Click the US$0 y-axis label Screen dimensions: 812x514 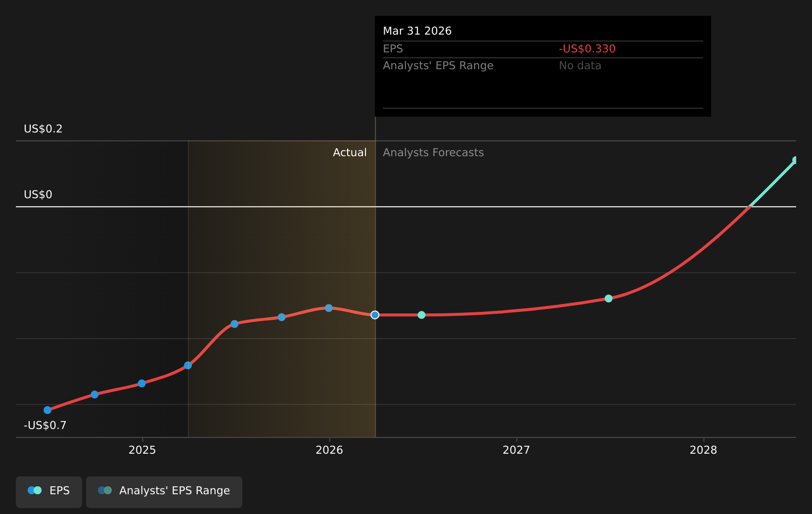38,195
